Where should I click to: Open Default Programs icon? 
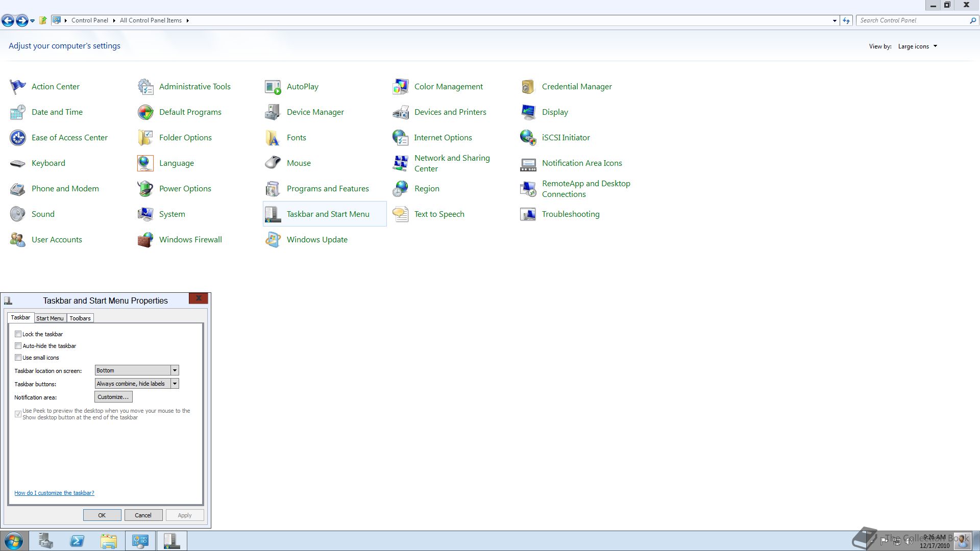point(145,112)
